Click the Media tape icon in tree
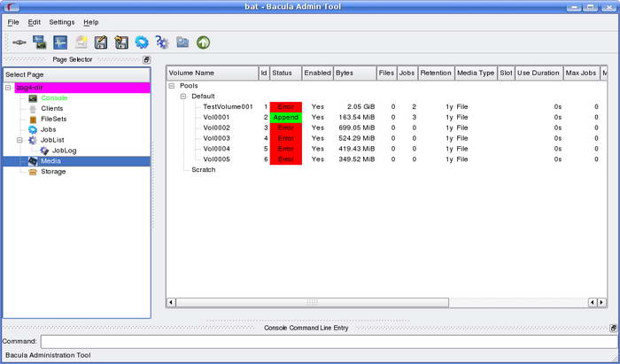The height and width of the screenshot is (364, 620). pyautogui.click(x=33, y=161)
